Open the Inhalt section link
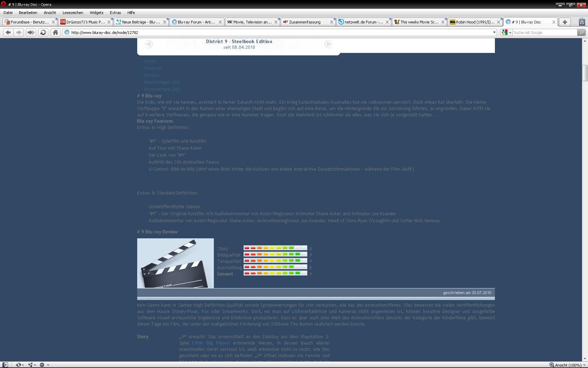Screen dimensions: 588x368 pyautogui.click(x=150, y=61)
